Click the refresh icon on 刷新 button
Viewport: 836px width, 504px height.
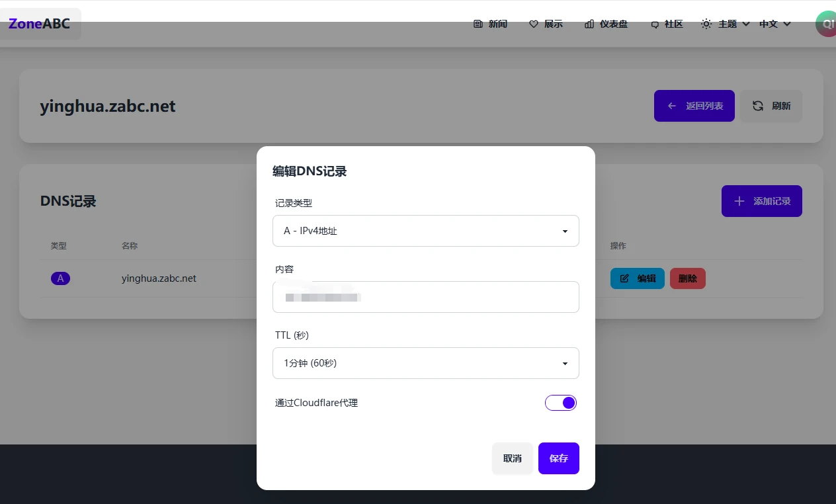(758, 106)
